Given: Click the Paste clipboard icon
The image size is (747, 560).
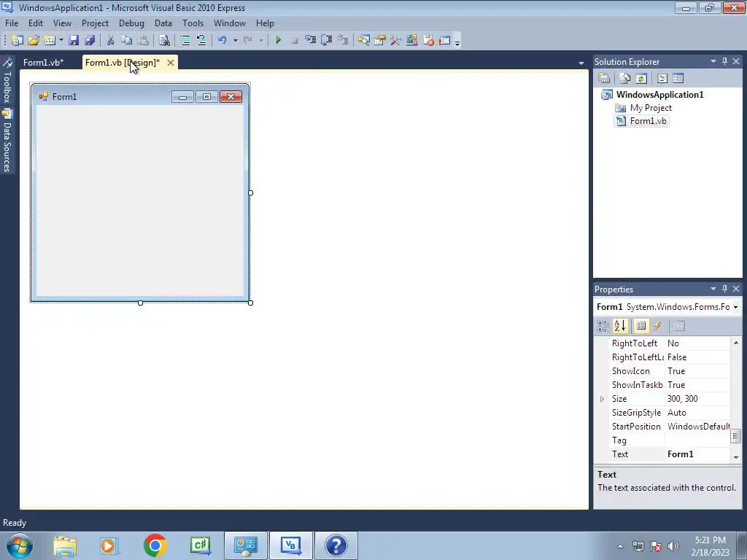Looking at the screenshot, I should click(x=142, y=41).
